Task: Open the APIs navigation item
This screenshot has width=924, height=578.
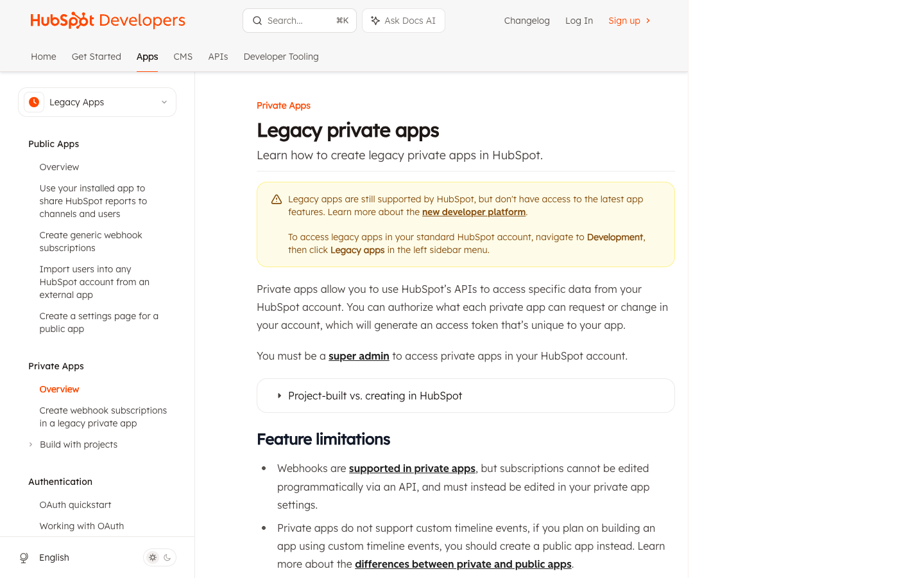Action: click(x=218, y=57)
